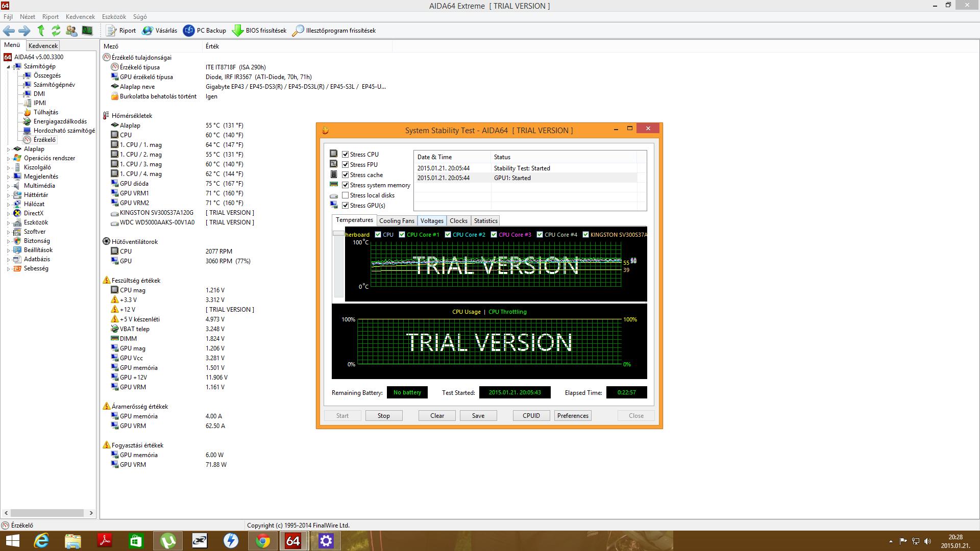Open Adobe Reader from taskbar

[x=105, y=541]
